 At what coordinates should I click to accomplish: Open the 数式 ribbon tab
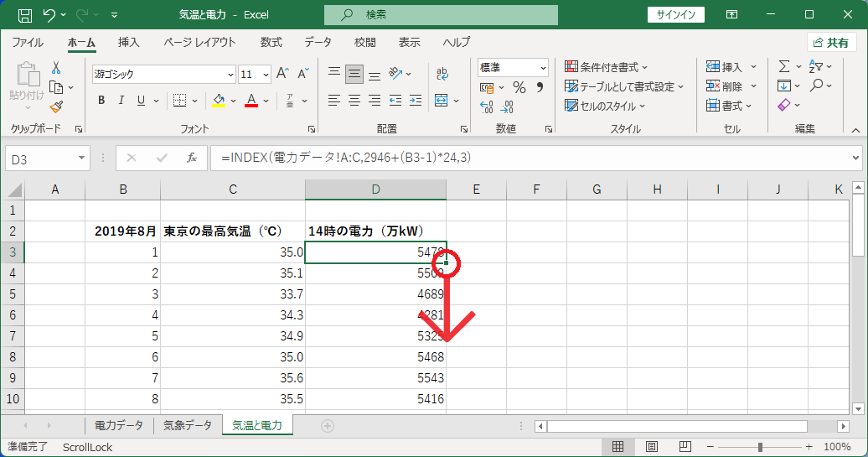(x=271, y=42)
